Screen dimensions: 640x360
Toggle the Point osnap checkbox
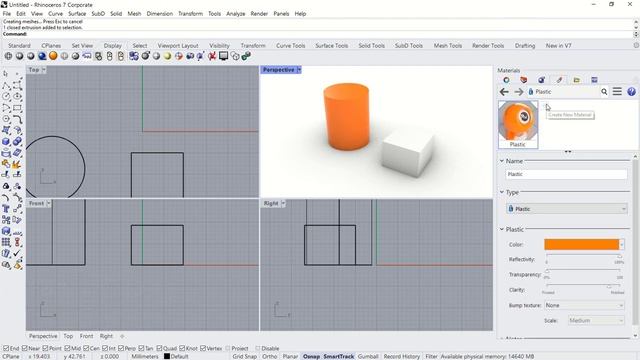[45, 348]
